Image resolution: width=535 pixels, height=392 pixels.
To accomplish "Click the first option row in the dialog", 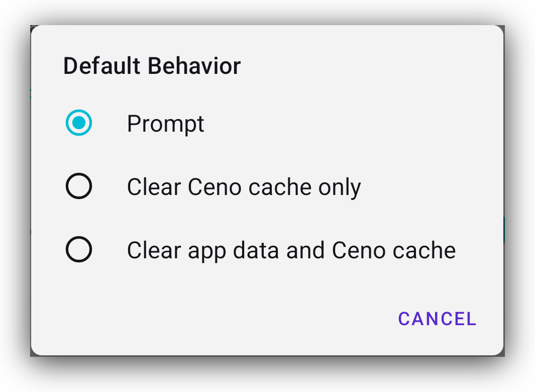I will pos(201,123).
